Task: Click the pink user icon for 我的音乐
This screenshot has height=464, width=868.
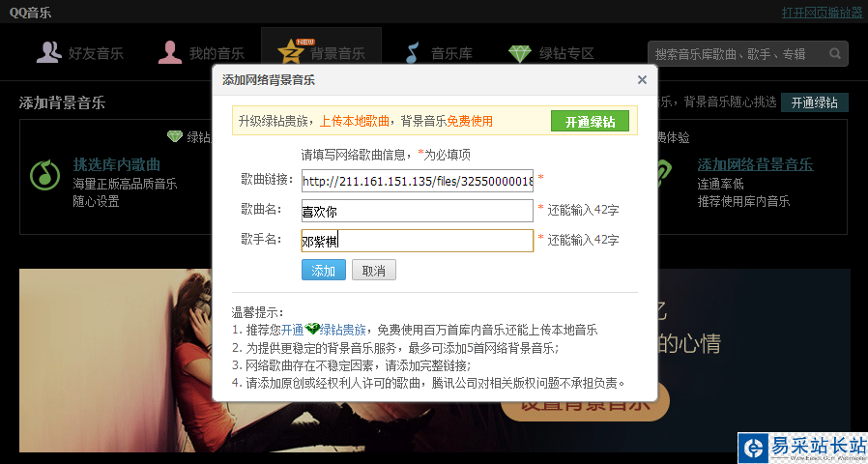Action: point(170,52)
